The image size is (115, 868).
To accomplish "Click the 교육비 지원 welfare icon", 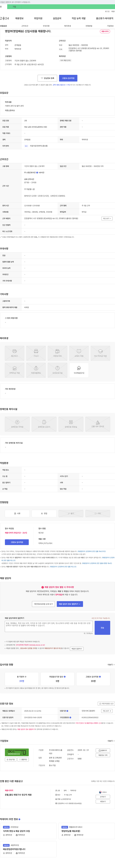I will pyautogui.click(x=79, y=353).
